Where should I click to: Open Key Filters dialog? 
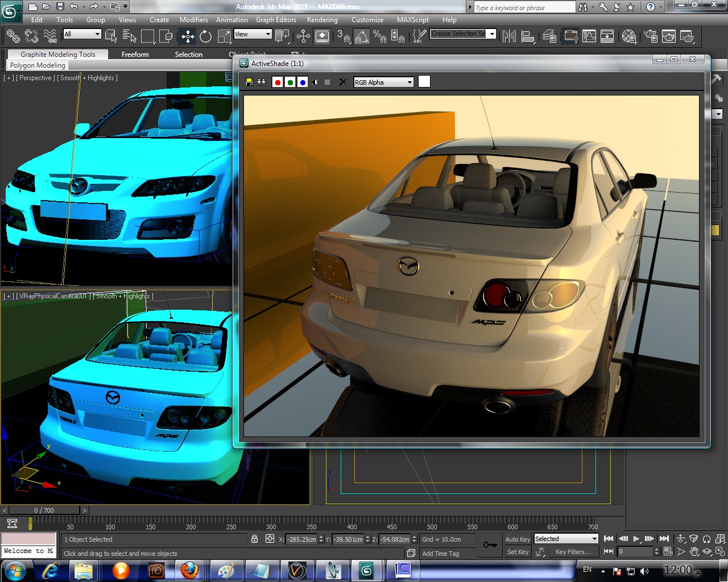(x=573, y=552)
